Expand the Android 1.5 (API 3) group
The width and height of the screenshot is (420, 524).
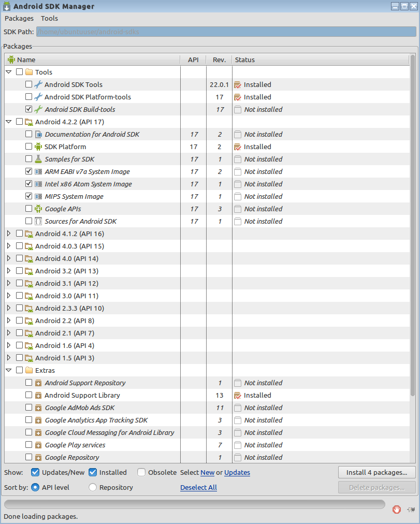(9, 358)
